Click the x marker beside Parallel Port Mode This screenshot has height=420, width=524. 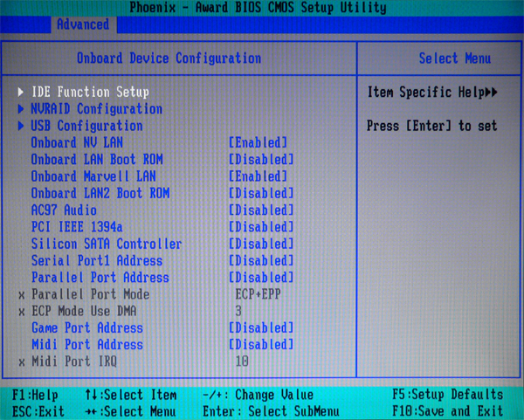tap(22, 295)
